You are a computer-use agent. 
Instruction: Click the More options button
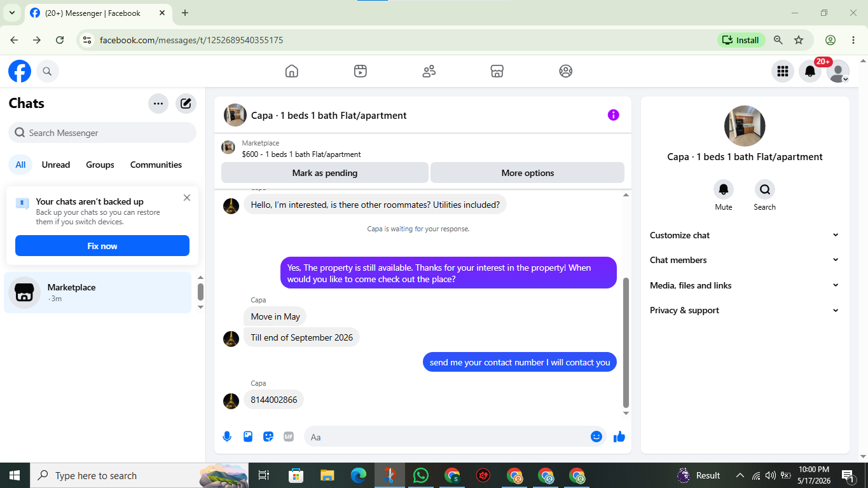tap(527, 173)
